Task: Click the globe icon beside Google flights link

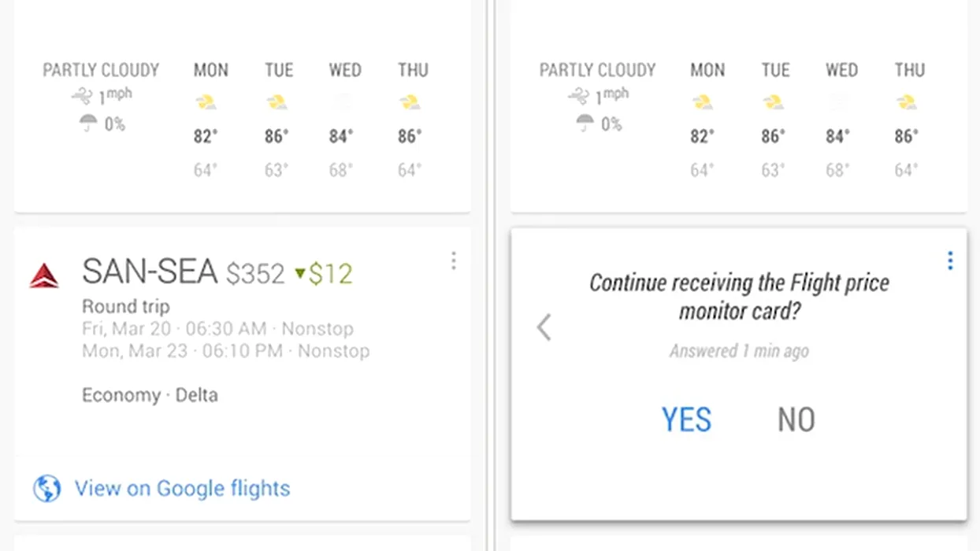Action: 47,489
